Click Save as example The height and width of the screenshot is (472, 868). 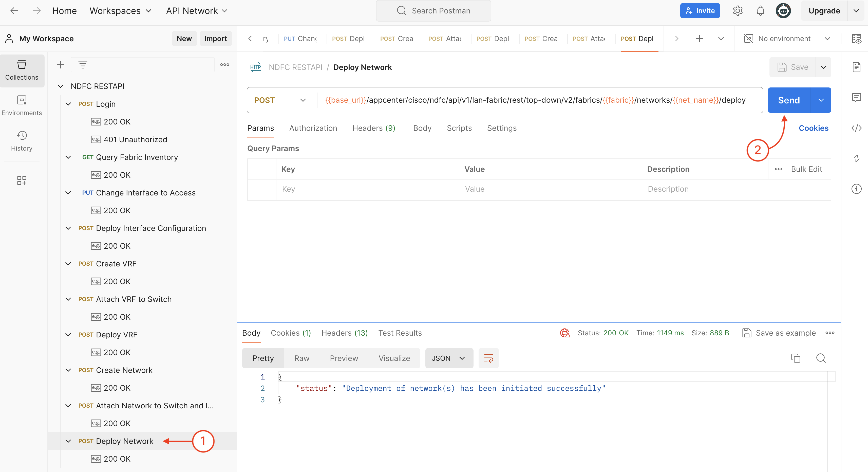point(779,333)
